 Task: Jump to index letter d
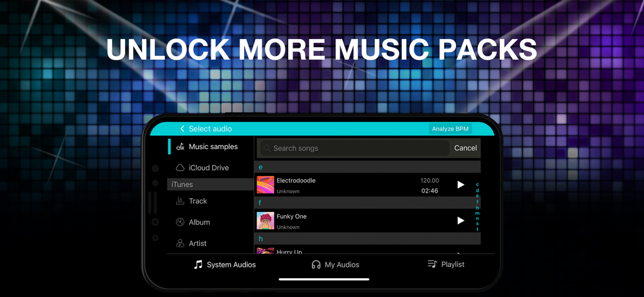tap(477, 190)
